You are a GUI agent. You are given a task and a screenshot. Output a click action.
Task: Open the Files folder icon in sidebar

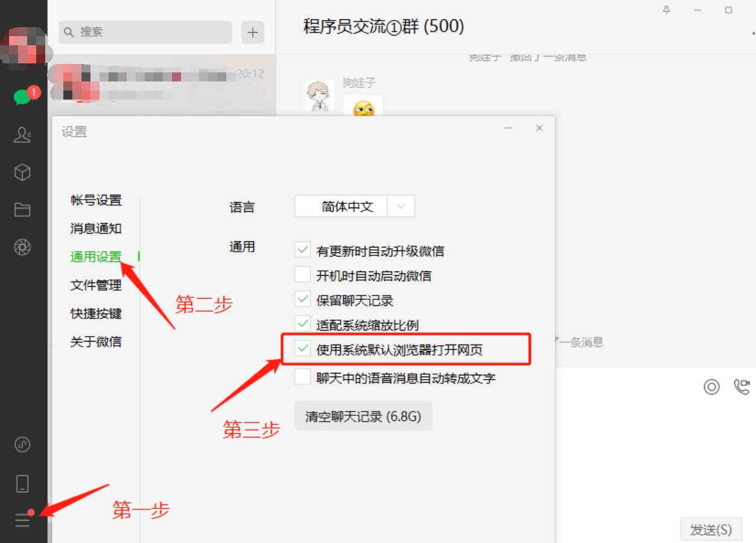pyautogui.click(x=22, y=209)
